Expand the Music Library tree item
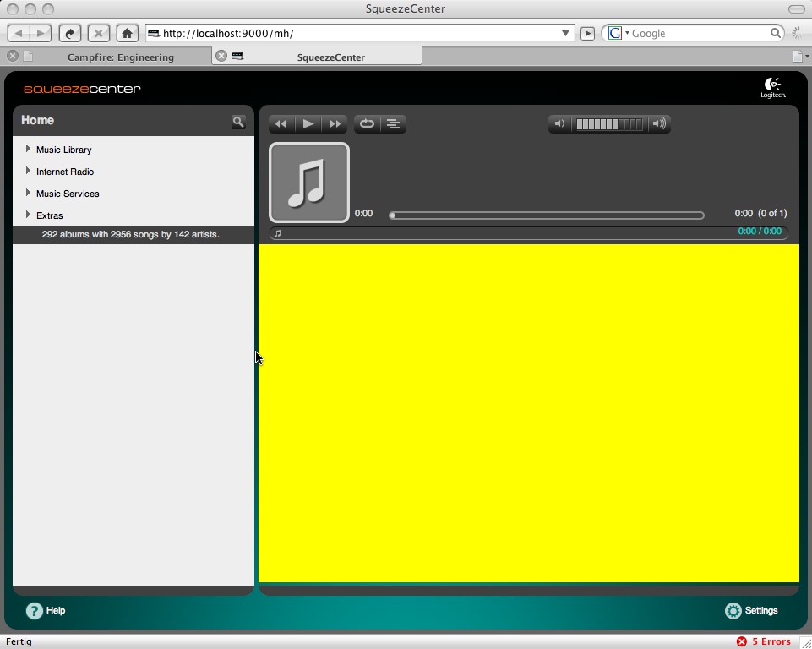Screen dimensions: 812x649 pos(28,150)
